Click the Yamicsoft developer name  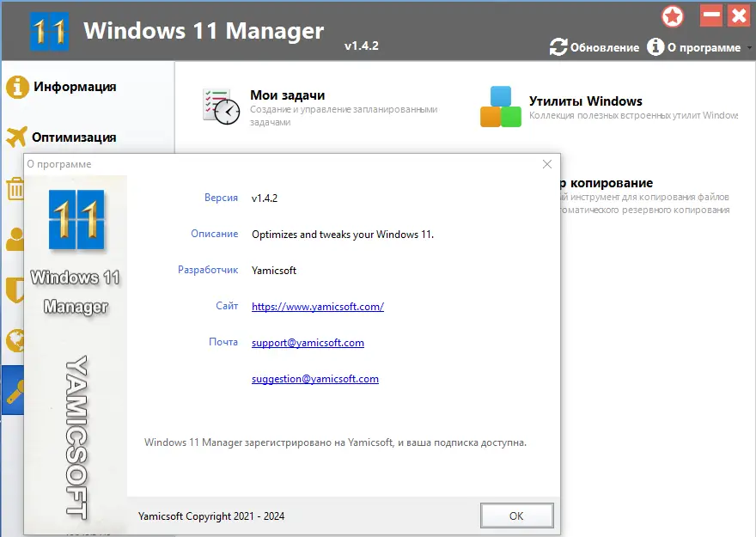[274, 271]
